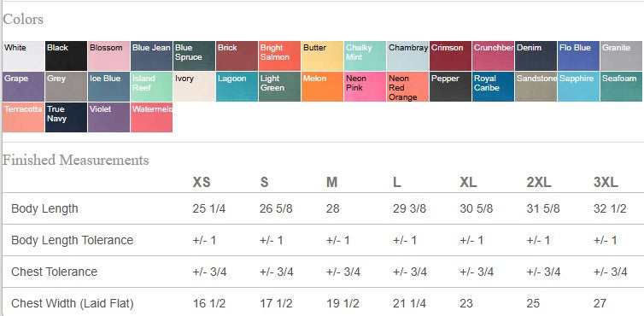Select the Butter yellow swatch
This screenshot has width=644, height=316.
pos(322,56)
